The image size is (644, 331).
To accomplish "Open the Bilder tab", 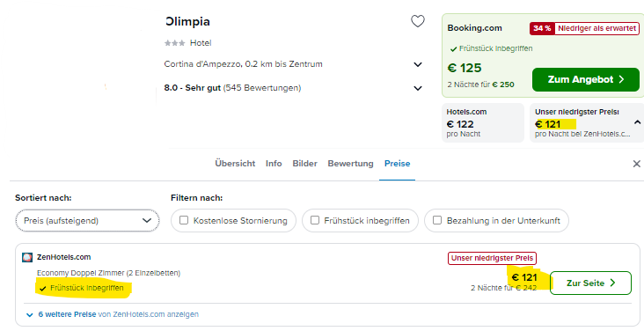I will click(304, 164).
